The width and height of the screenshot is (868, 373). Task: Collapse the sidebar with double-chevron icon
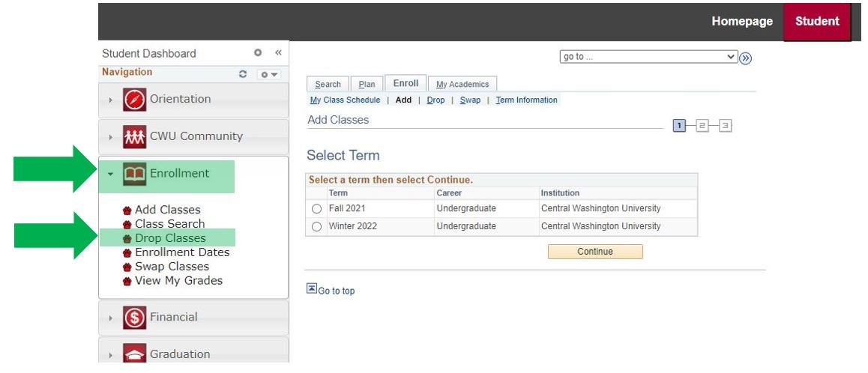278,52
